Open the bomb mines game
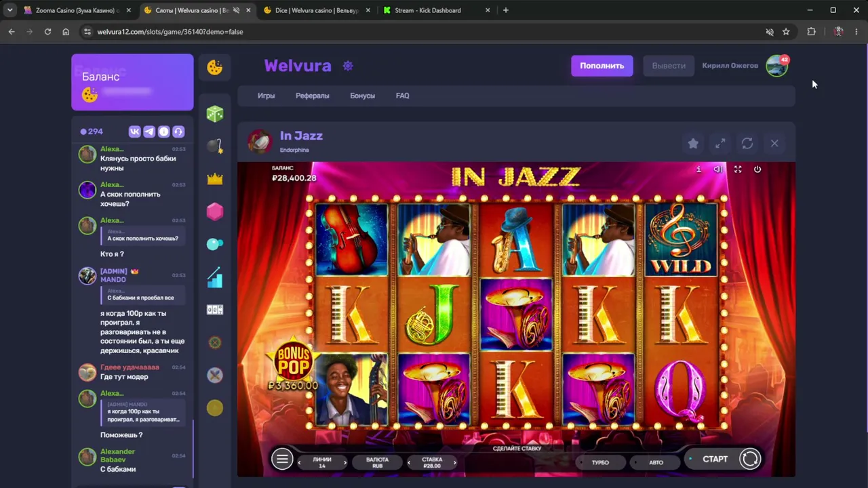This screenshot has height=488, width=868. tap(215, 146)
